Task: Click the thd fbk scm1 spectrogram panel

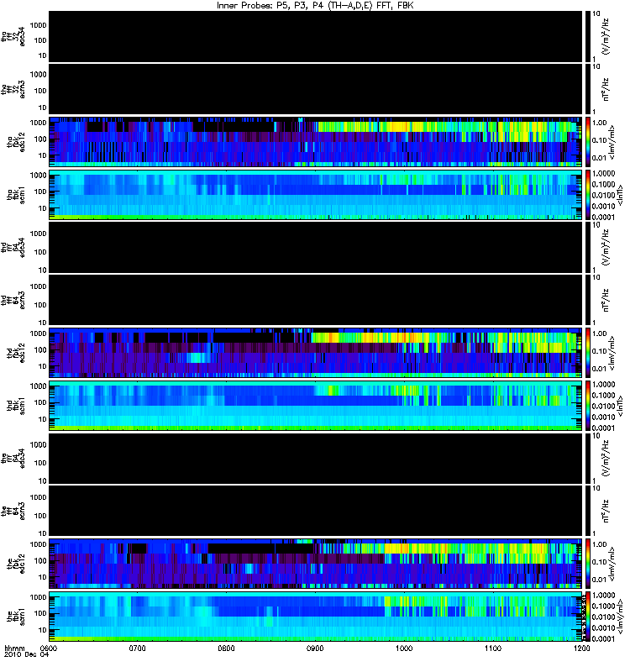Action: tap(315, 406)
